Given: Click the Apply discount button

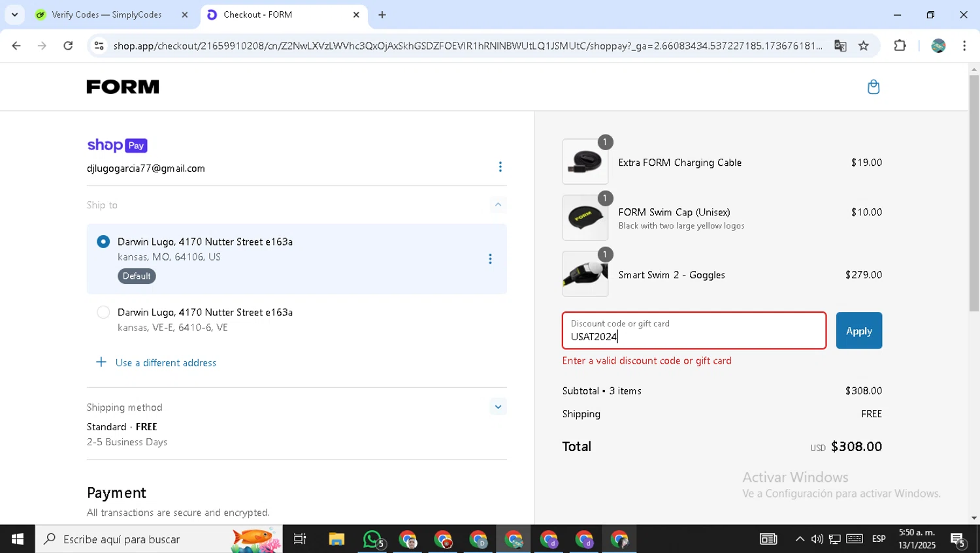Looking at the screenshot, I should point(858,330).
